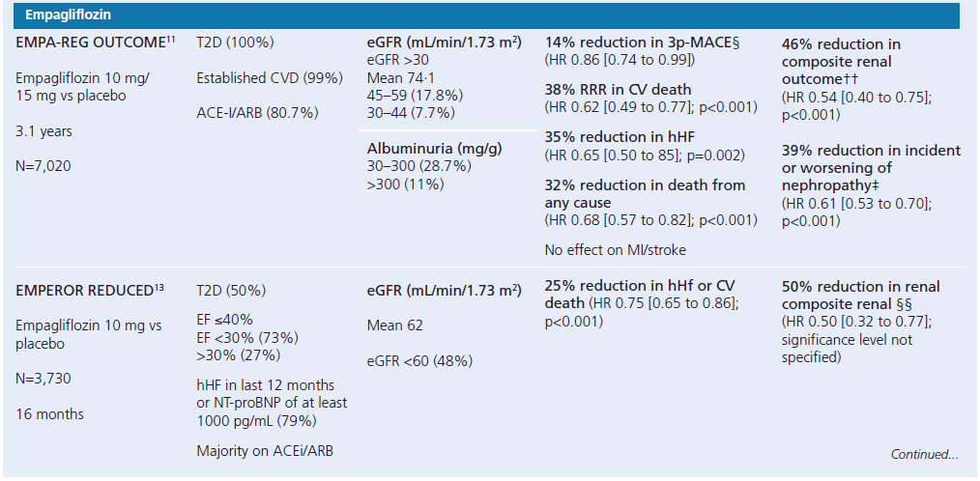Viewport: 980px width, 481px height.
Task: Click the EMPEROR REDUCED trial name
Action: pos(85,290)
